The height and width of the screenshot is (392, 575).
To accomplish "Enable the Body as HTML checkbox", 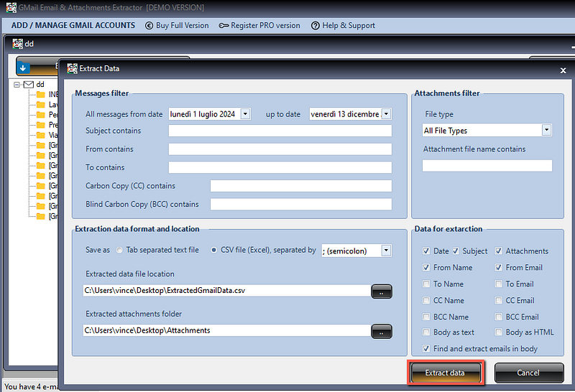I will tap(499, 332).
